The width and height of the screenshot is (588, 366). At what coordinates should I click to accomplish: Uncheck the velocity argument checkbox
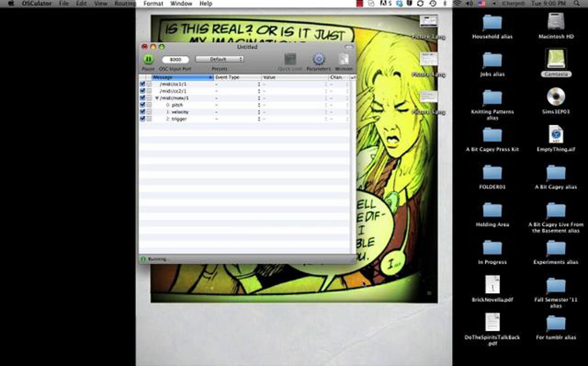[x=142, y=112]
